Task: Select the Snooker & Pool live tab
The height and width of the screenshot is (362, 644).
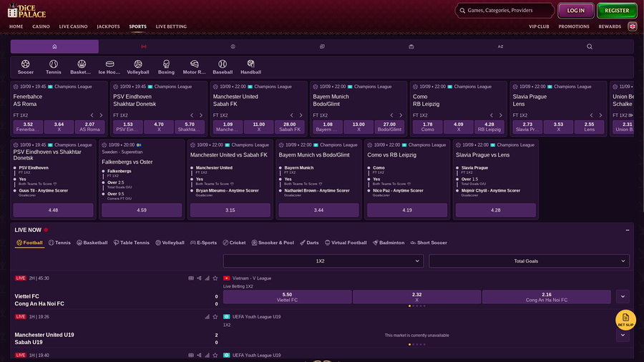Action: [273, 243]
